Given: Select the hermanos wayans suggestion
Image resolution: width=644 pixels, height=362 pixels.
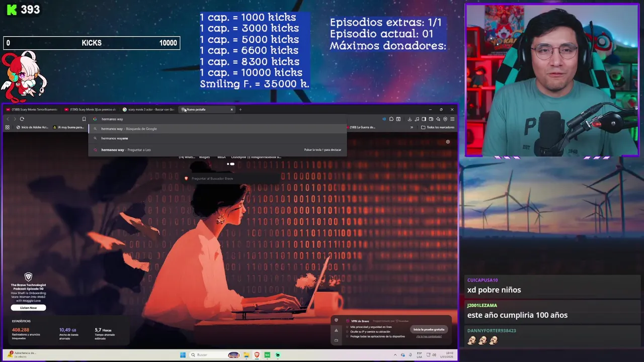Looking at the screenshot, I should [217, 138].
